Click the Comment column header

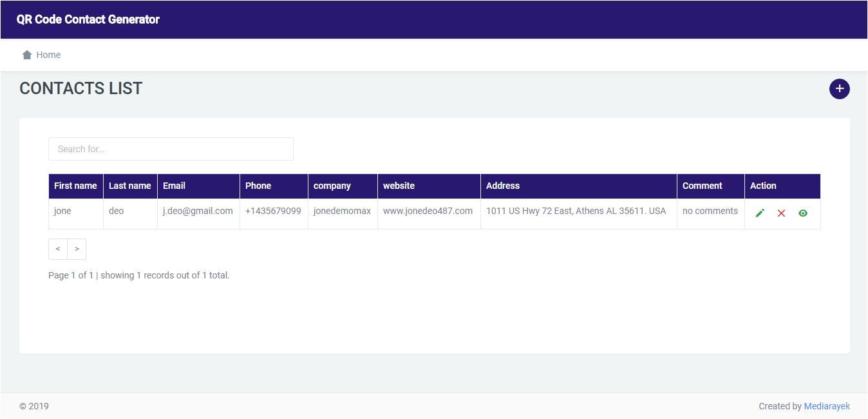(x=710, y=186)
